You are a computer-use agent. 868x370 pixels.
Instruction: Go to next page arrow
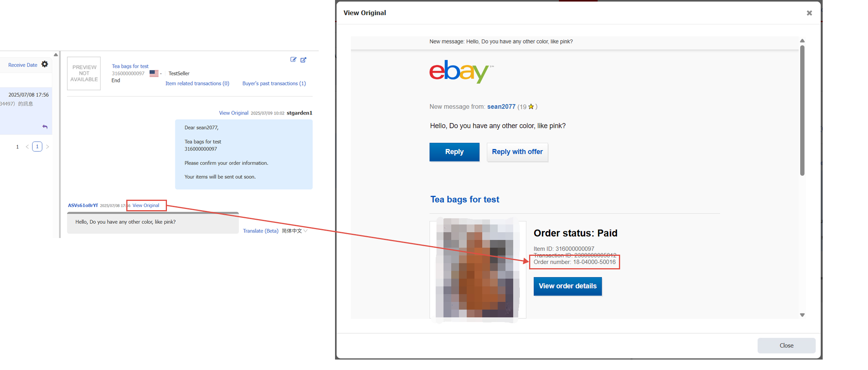coord(48,147)
